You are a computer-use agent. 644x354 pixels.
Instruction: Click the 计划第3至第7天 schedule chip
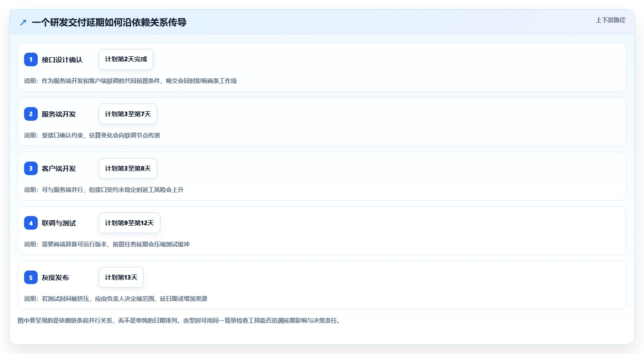(128, 114)
